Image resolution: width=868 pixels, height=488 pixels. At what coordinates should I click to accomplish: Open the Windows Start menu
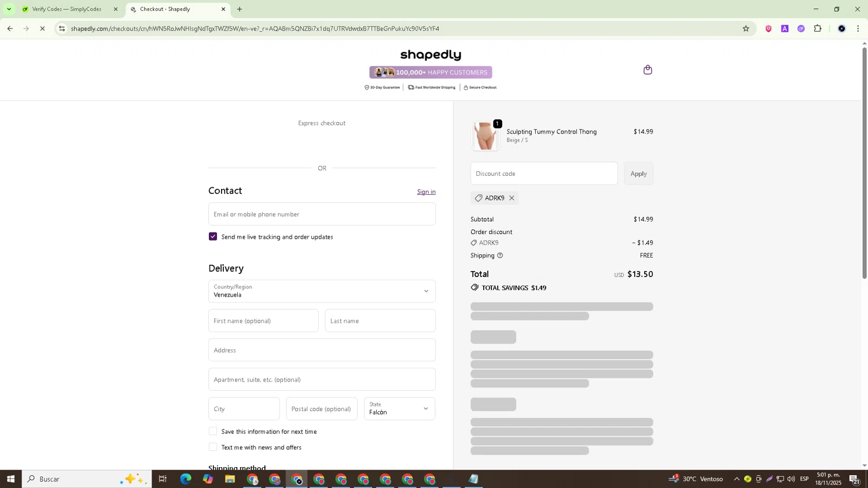tap(10, 479)
